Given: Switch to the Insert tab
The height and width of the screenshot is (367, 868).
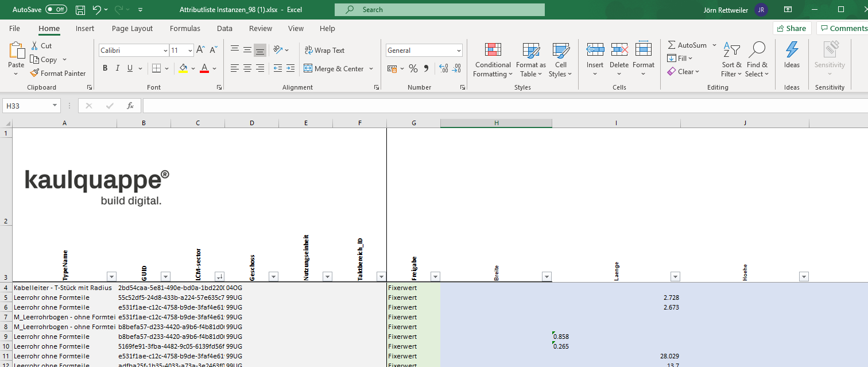Looking at the screenshot, I should [85, 28].
